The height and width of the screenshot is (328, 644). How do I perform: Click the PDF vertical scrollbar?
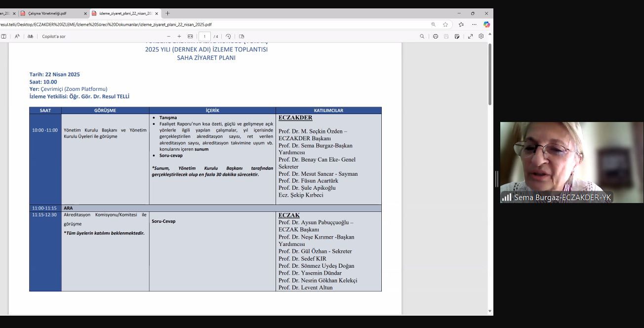pos(490,74)
